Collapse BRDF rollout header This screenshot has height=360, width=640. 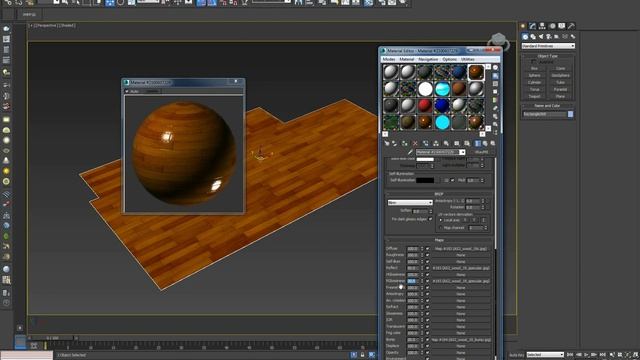(x=439, y=194)
